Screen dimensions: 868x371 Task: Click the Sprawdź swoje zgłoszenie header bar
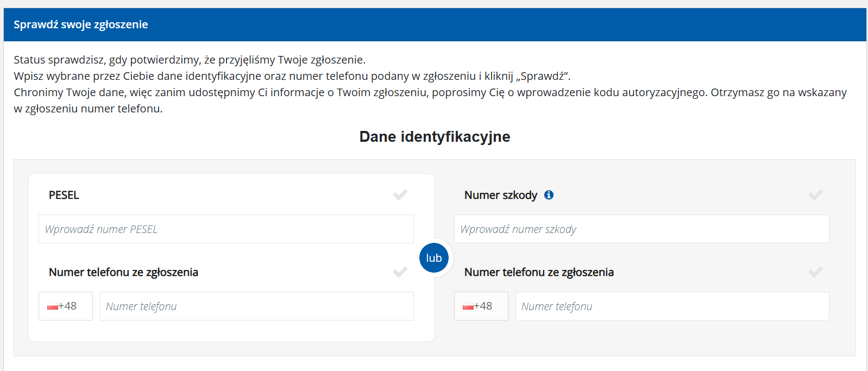pyautogui.click(x=81, y=24)
